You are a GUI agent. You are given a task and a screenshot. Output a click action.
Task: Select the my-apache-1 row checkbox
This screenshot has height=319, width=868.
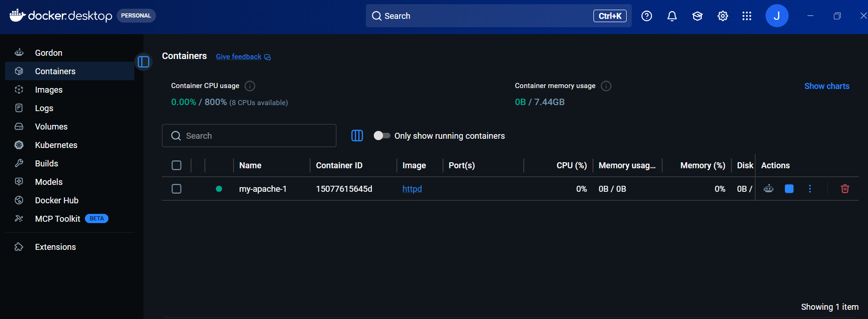click(176, 189)
